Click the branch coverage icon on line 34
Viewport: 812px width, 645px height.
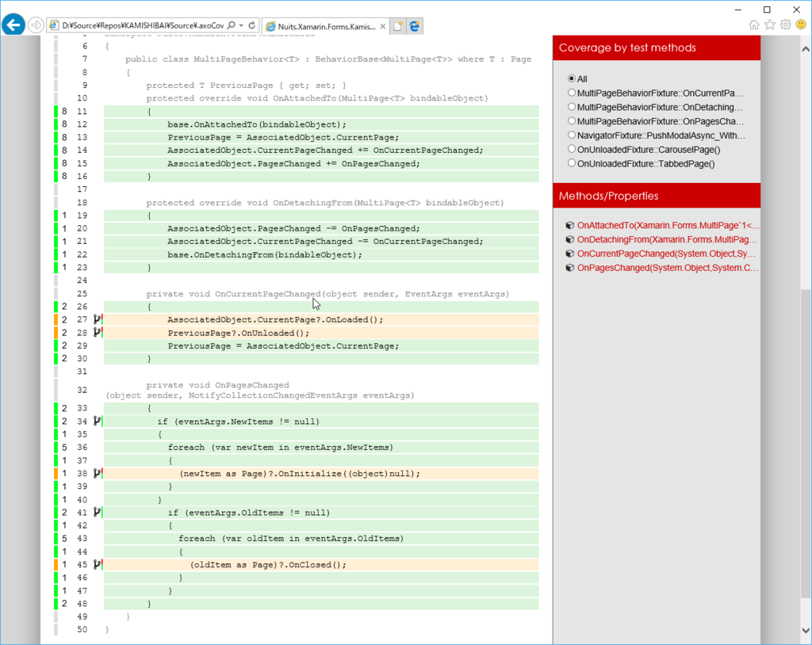[x=98, y=421]
